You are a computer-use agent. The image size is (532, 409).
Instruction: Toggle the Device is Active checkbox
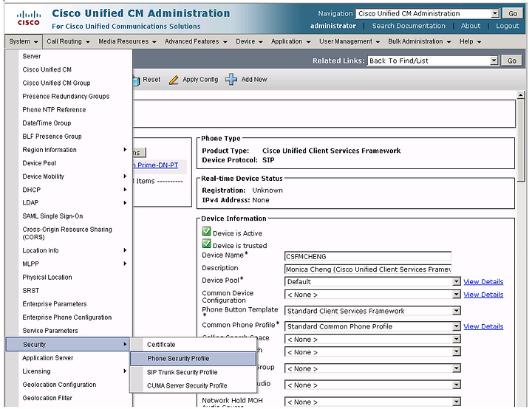tap(206, 232)
